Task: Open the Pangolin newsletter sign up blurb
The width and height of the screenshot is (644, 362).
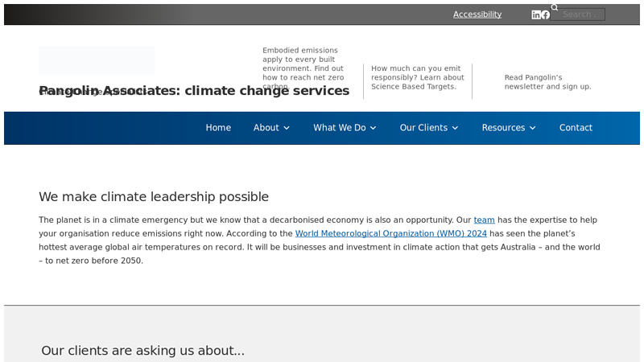Action: click(547, 82)
